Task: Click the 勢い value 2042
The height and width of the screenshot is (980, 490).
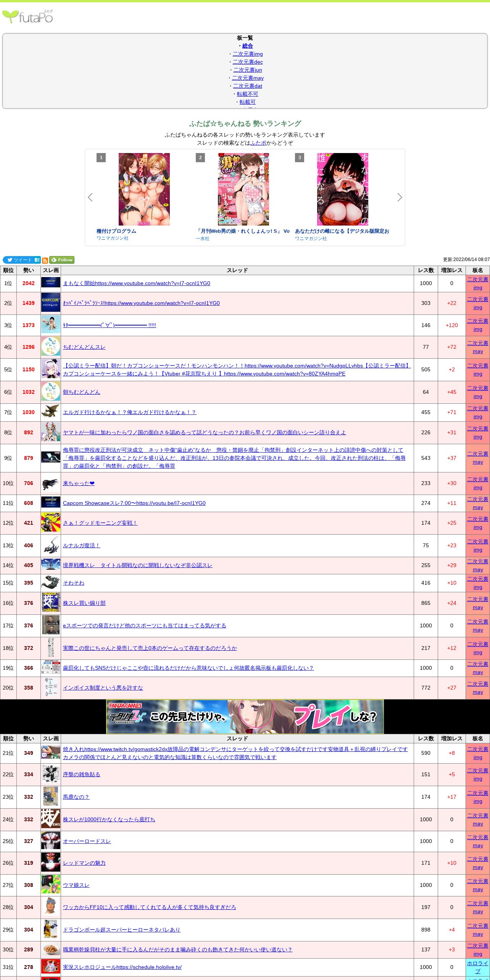Action: (29, 283)
